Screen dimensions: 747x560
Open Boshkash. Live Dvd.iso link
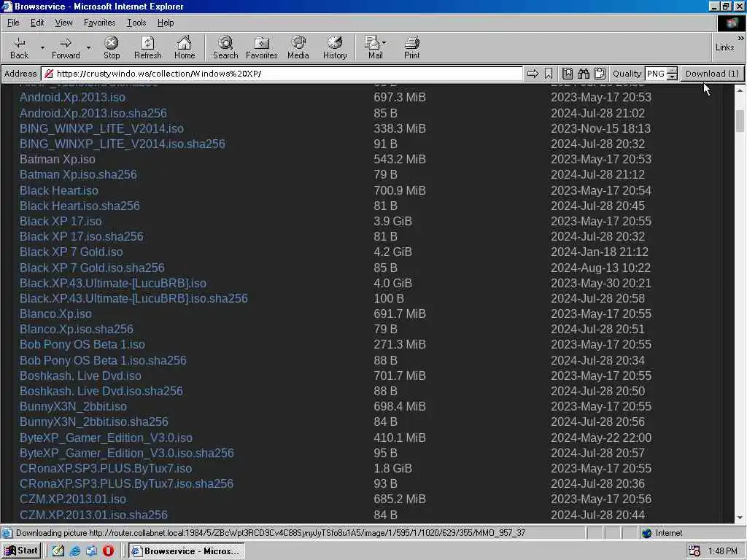tap(80, 376)
